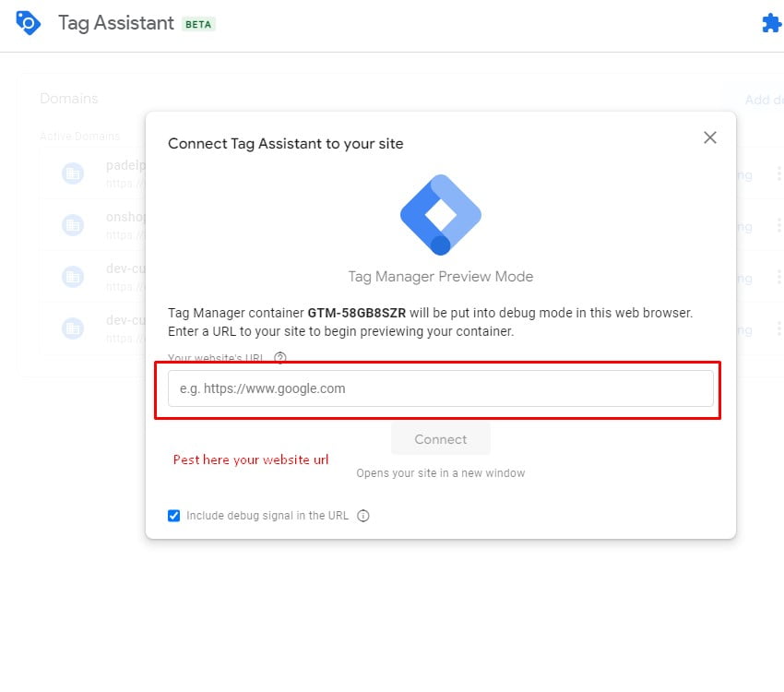Click the Tag Assistant logo icon
This screenshot has height=692, width=784.
[29, 23]
